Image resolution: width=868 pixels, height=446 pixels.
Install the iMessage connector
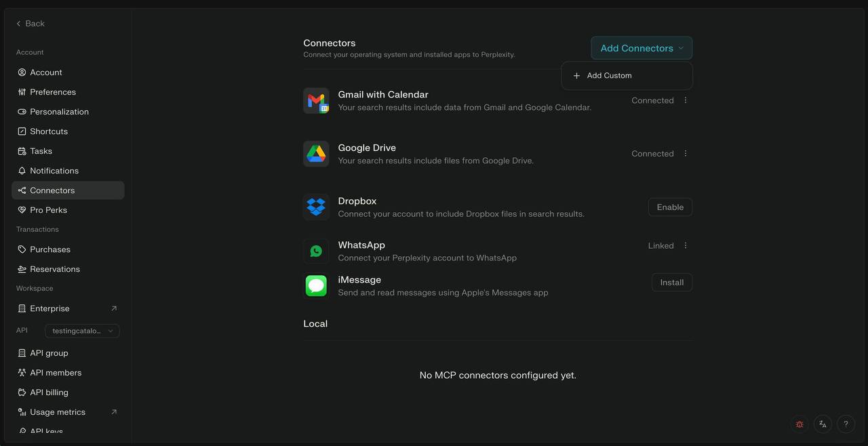click(x=671, y=283)
